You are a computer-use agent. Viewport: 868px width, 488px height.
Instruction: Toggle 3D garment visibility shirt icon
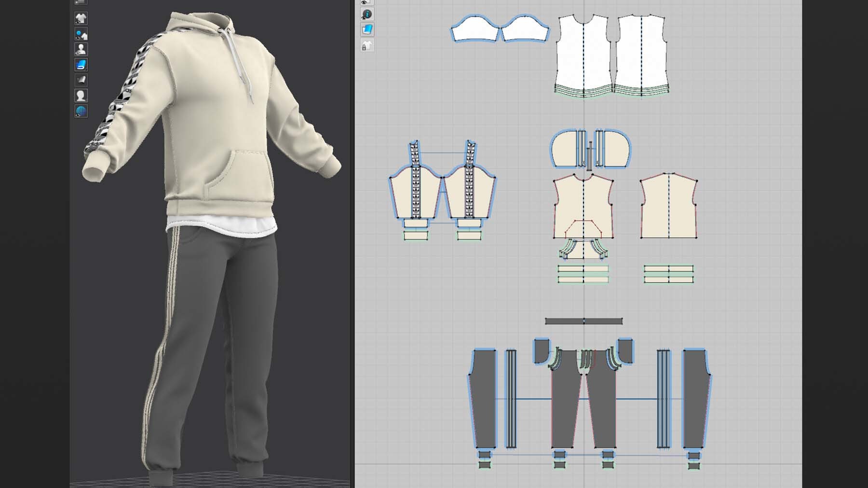pos(81,18)
